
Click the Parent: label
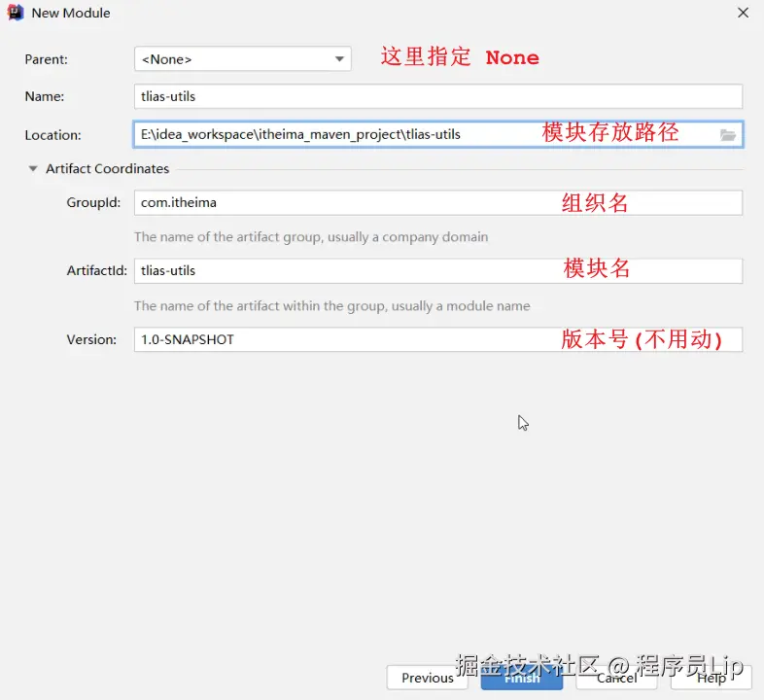[x=47, y=59]
